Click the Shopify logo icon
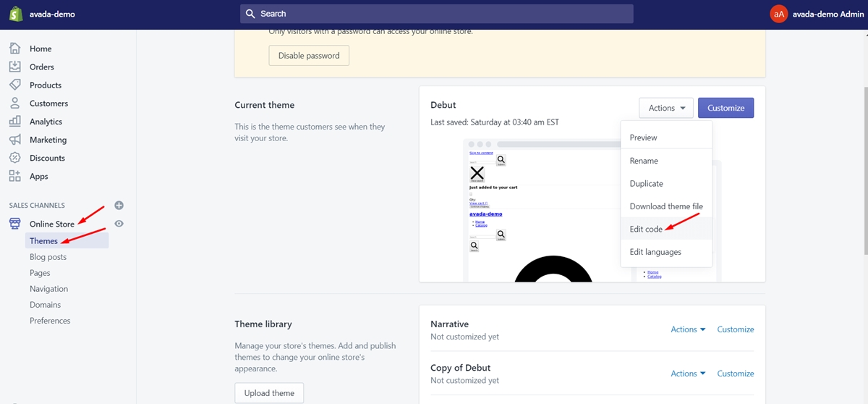Viewport: 868px width, 404px height. [14, 14]
